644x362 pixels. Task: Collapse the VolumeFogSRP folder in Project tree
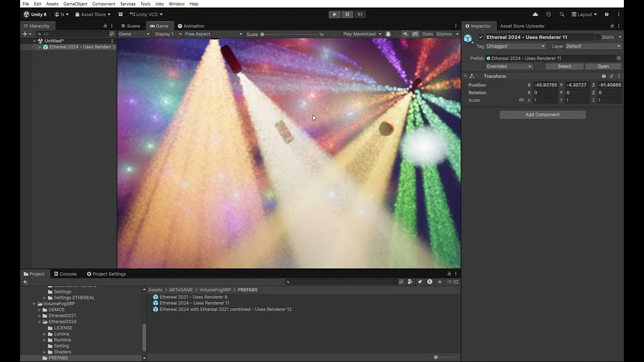coord(34,304)
